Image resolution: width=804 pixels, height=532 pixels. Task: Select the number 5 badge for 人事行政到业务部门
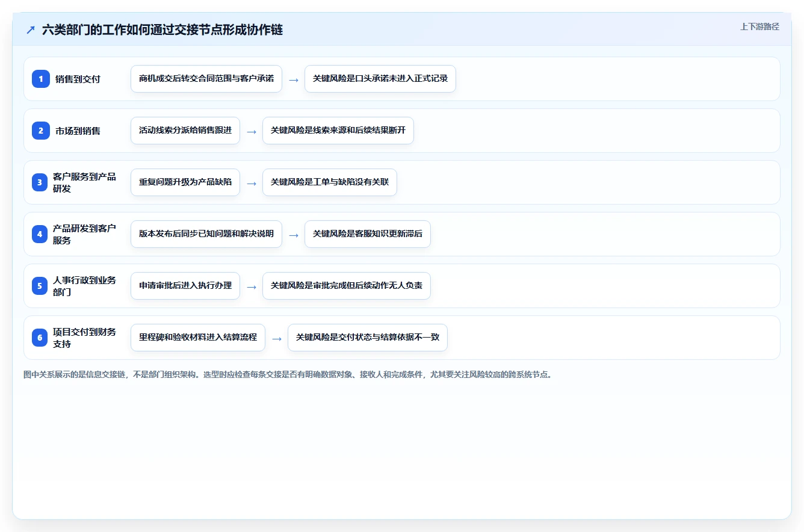40,286
